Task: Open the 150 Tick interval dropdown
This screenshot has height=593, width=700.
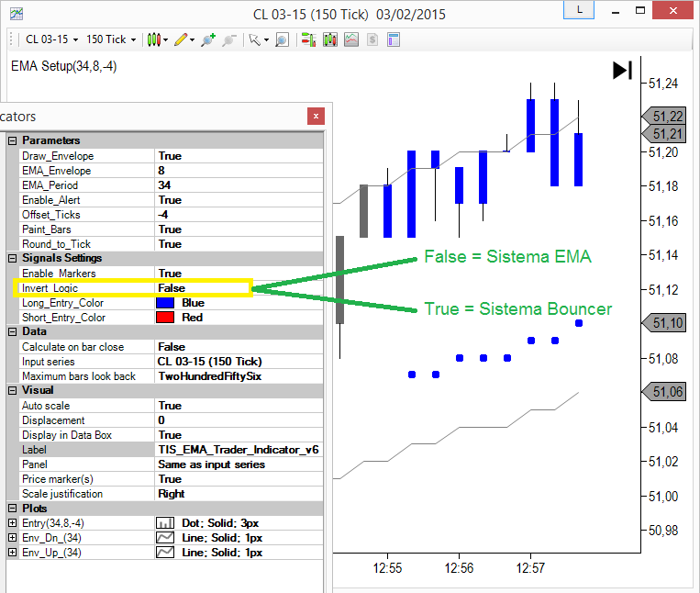Action: click(x=110, y=39)
